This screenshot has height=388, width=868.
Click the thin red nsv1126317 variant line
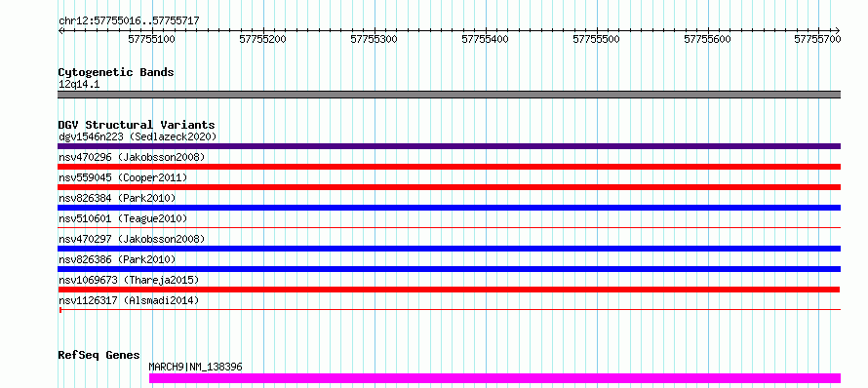coord(449,309)
